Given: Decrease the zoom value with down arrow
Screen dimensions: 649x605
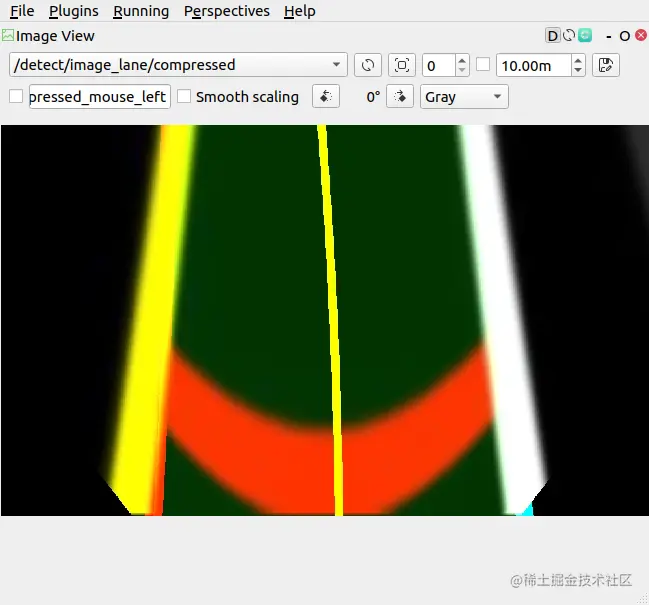Looking at the screenshot, I should click(x=462, y=70).
